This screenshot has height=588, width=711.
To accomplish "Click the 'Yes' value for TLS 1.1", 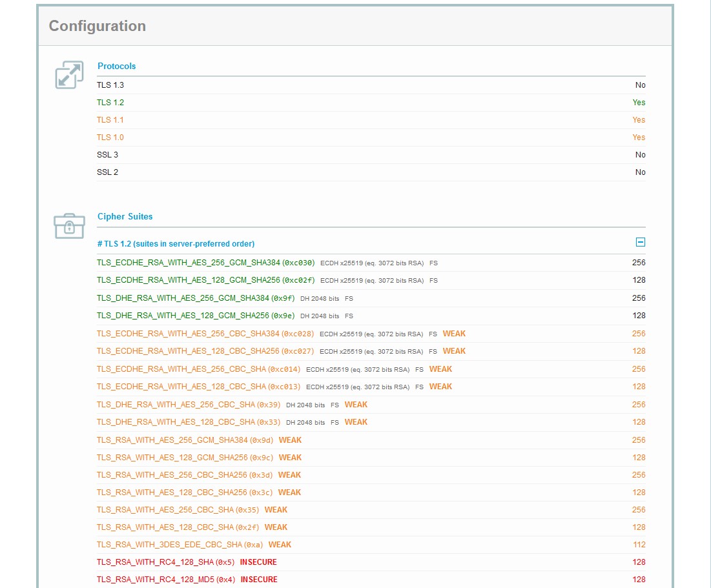I will point(639,120).
